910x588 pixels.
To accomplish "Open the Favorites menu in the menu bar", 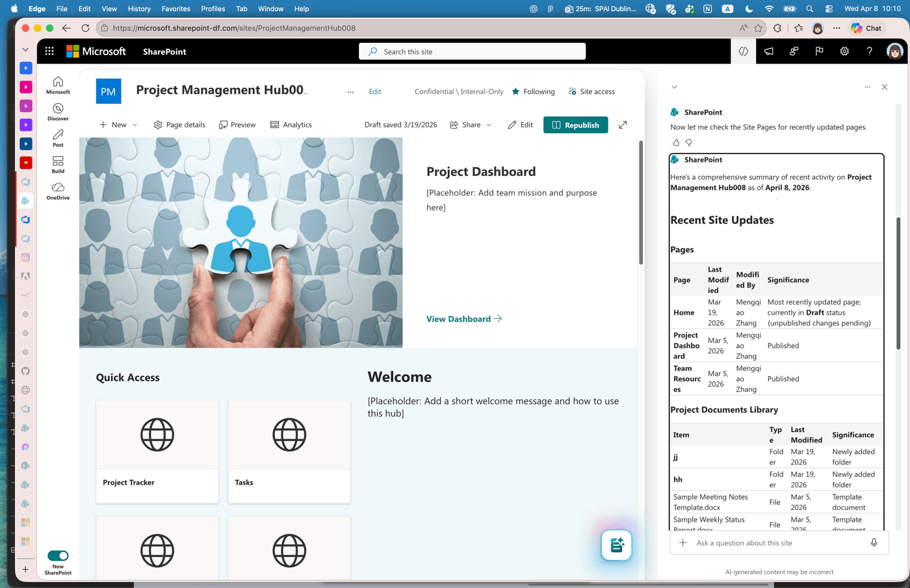I will click(176, 9).
